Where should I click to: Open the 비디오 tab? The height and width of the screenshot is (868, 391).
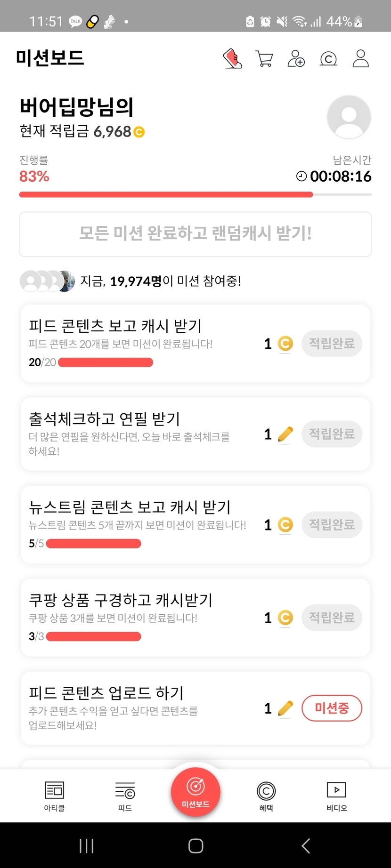point(336,796)
